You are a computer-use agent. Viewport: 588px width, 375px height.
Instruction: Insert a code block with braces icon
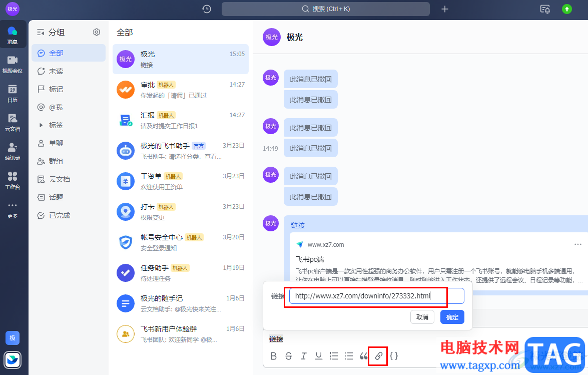tap(394, 356)
